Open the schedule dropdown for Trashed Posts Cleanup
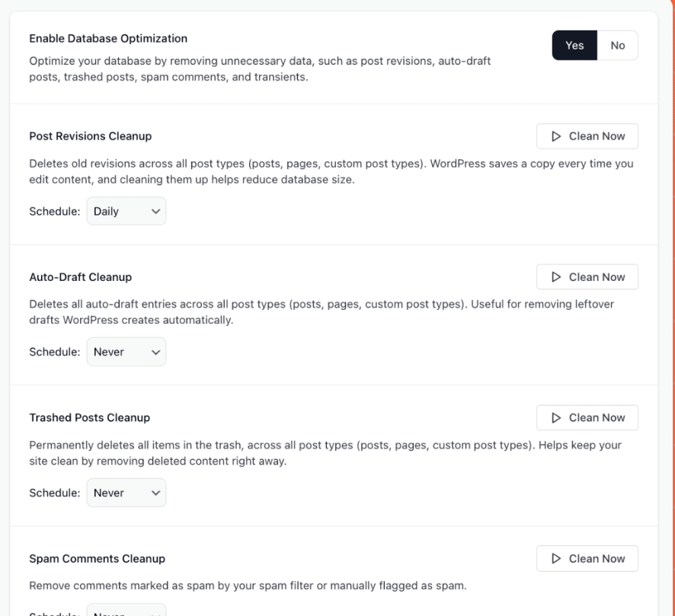675x616 pixels. pos(126,493)
